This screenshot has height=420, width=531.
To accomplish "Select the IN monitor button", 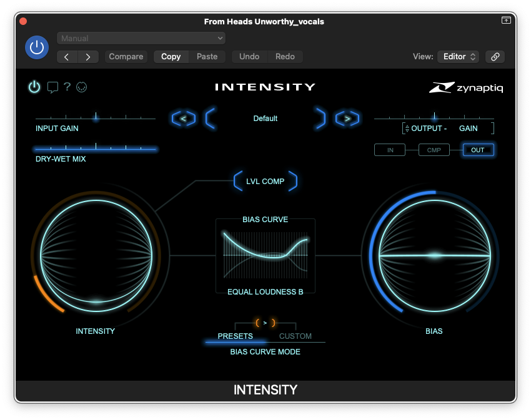I will [x=390, y=150].
